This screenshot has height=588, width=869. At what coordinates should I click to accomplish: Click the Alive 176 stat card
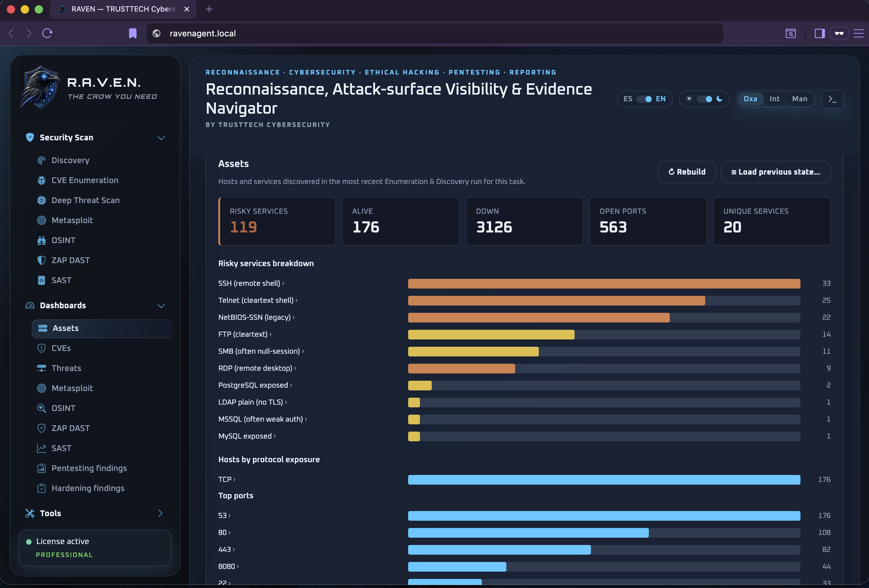tap(401, 221)
